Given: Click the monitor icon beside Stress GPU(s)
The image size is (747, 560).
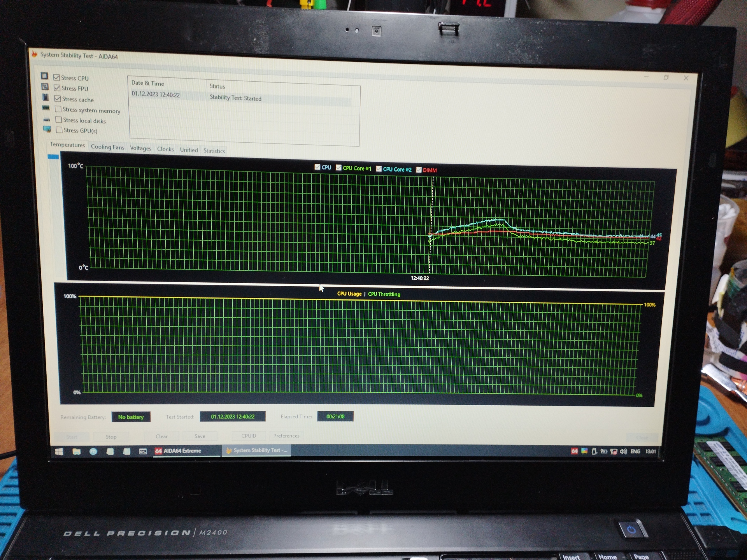Looking at the screenshot, I should (47, 129).
